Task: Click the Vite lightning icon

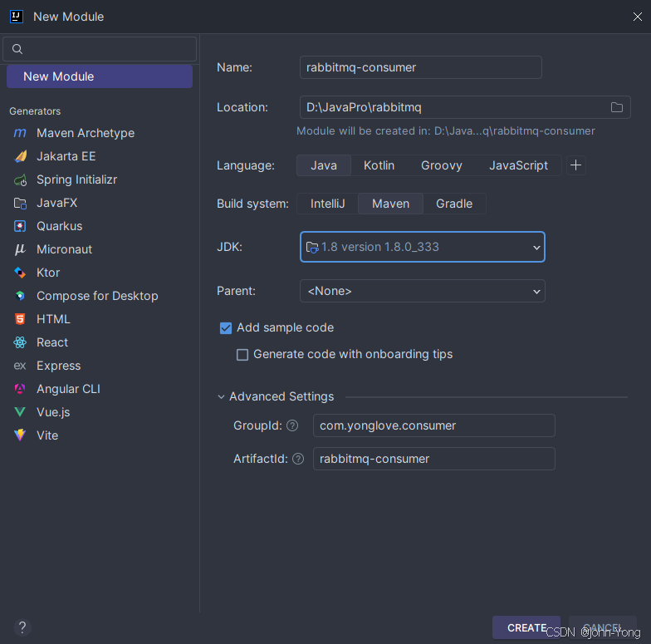Action: click(x=20, y=435)
